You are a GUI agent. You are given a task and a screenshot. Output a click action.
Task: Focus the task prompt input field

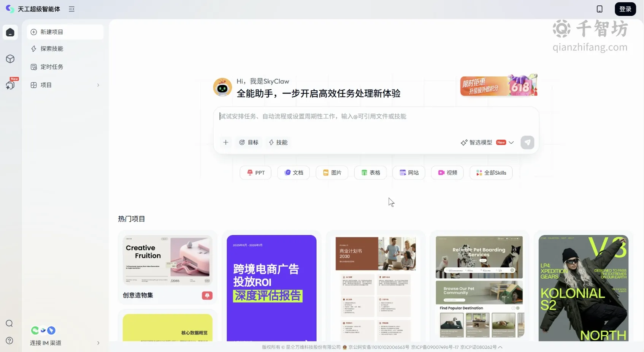[376, 117]
